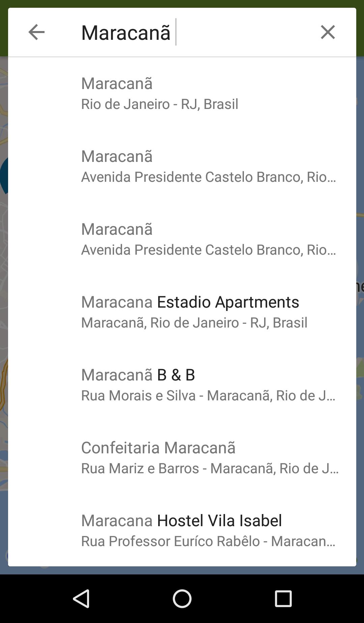Tap the Rua Morais e Silva address line
This screenshot has height=623, width=364.
[x=208, y=396]
